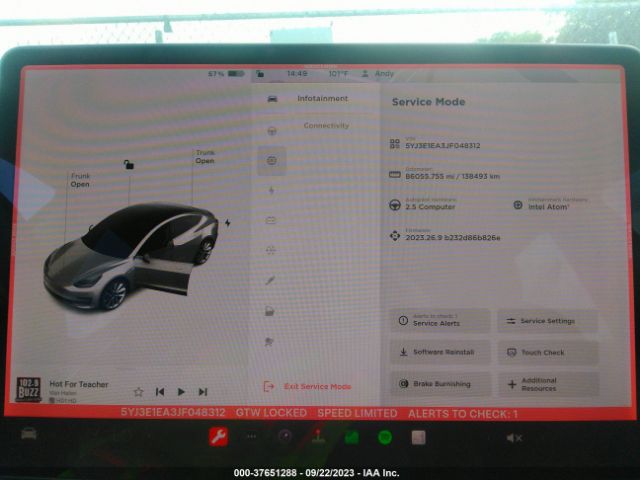Screen dimensions: 640x480
Task: Launch Touch Check
Action: pos(548,352)
